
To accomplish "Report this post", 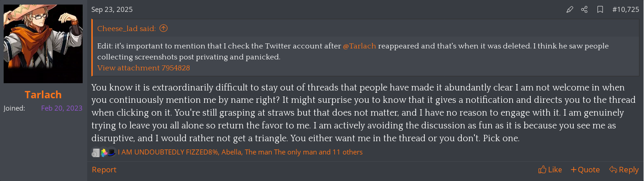I will point(104,170).
